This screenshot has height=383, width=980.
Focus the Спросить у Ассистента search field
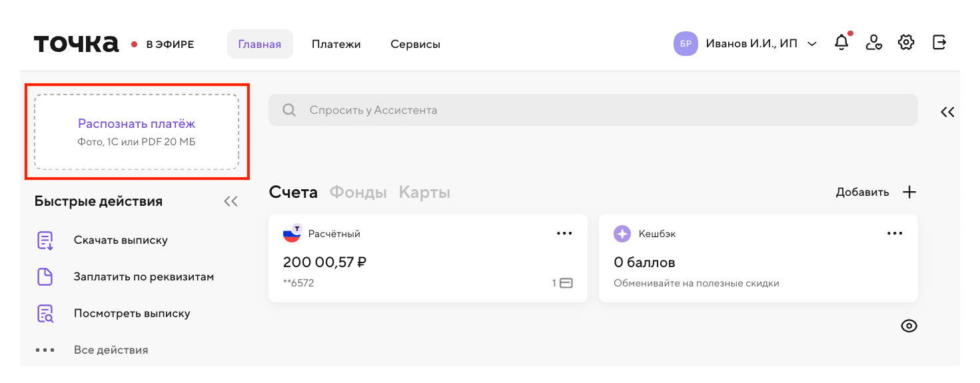point(593,110)
